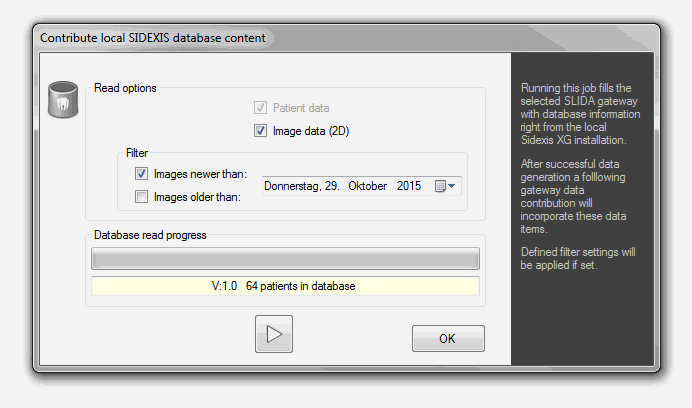Click the Database read progress bar
Screen dimensions: 692x408
point(285,258)
